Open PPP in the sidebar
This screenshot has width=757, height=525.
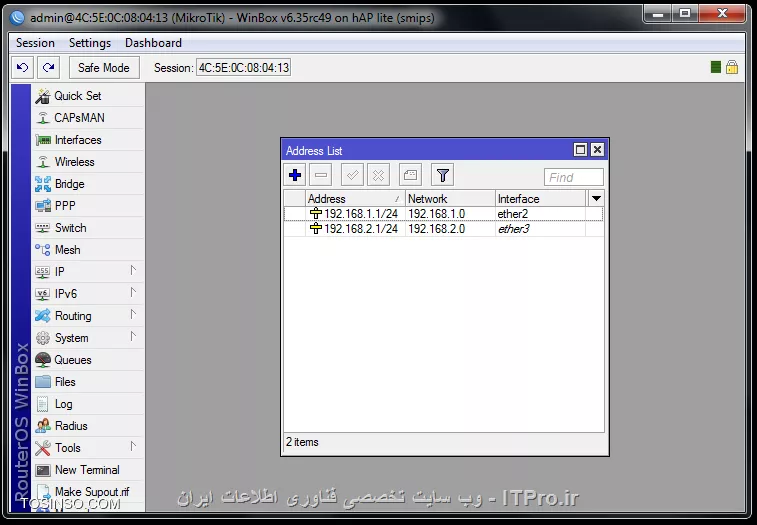coord(88,206)
